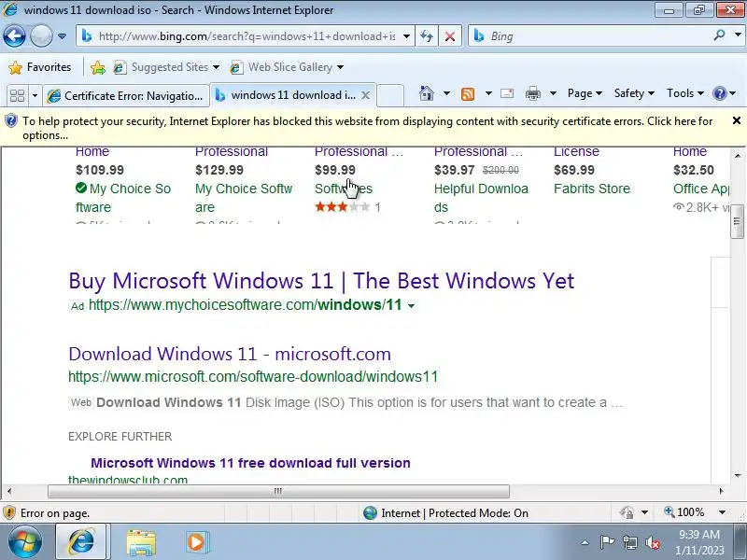Open Windows Explorer from the taskbar

pos(141,542)
